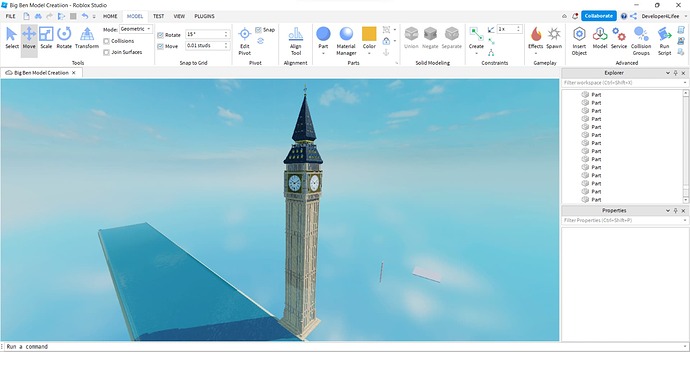Open the Lock tool dropdown arrow
Image resolution: width=690 pixels, height=365 pixels.
tap(395, 41)
